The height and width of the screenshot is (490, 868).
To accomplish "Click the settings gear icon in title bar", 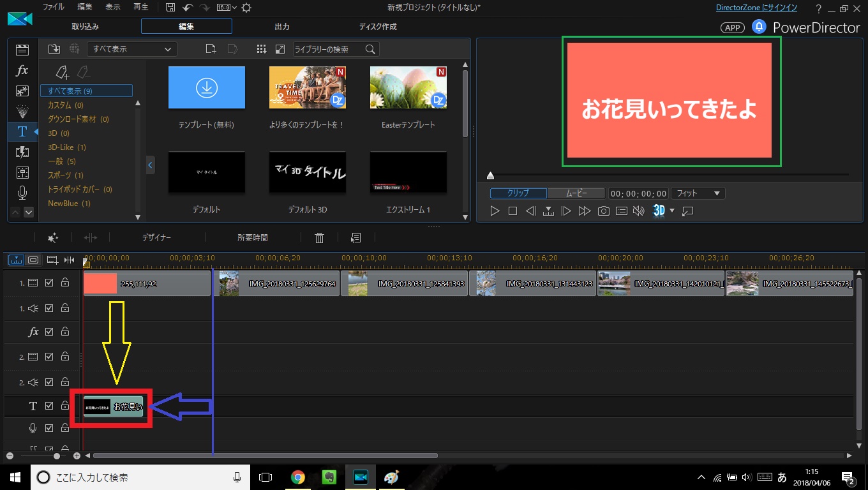I will [x=246, y=8].
